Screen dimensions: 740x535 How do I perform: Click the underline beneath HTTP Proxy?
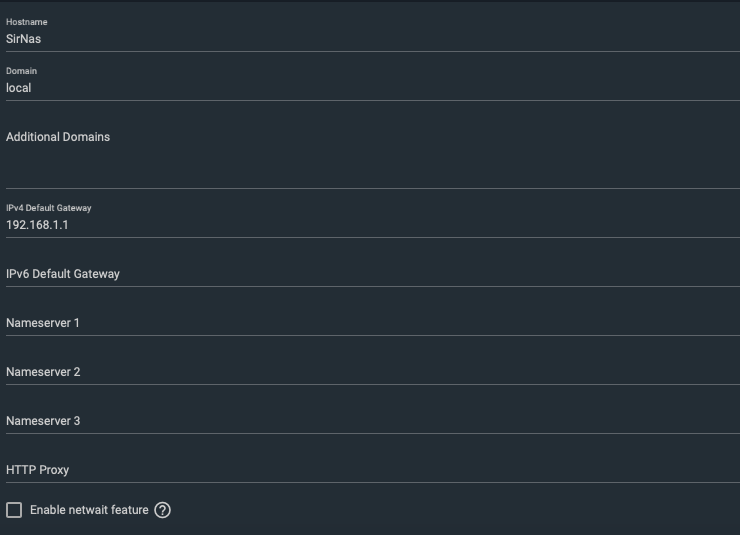[x=373, y=482]
